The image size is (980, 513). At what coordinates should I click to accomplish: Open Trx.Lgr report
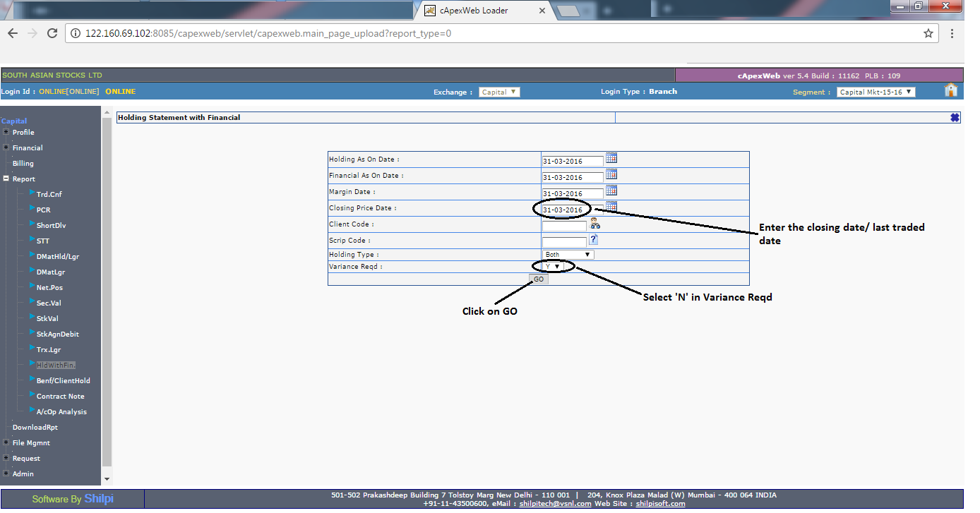tap(49, 349)
